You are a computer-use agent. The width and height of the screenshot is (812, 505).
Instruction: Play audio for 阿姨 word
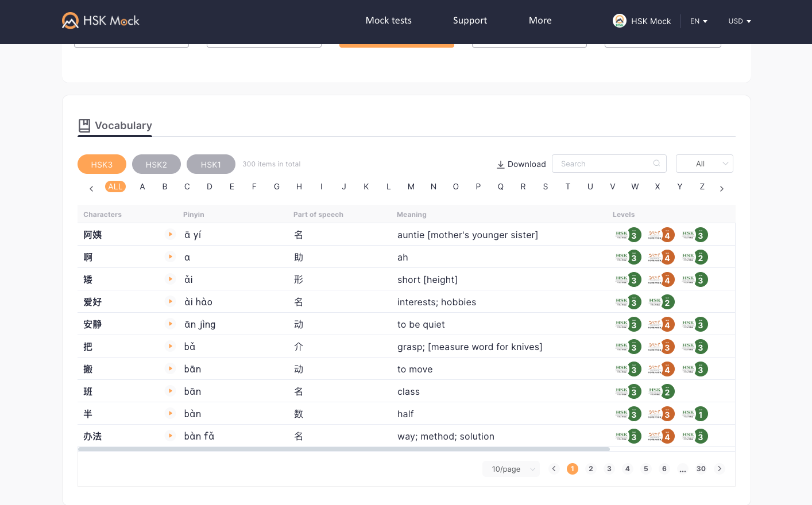point(170,234)
